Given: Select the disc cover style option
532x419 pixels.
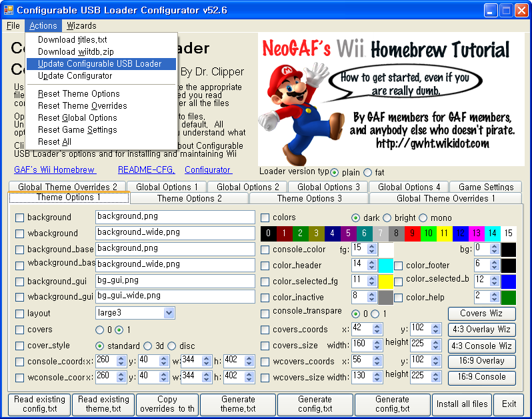Looking at the screenshot, I should (x=172, y=346).
